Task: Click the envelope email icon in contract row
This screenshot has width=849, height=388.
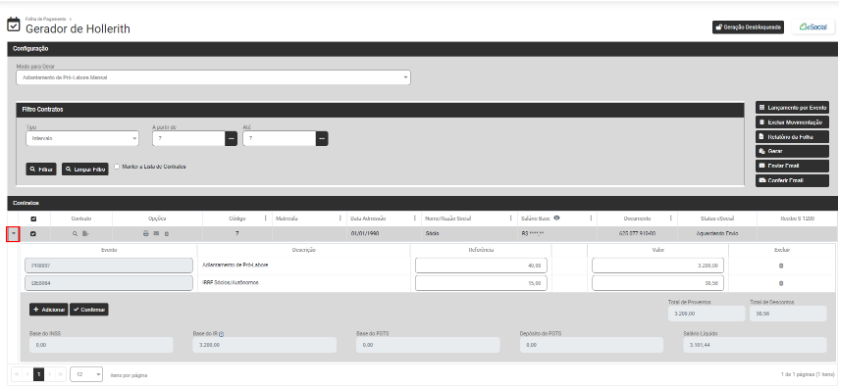Action: 156,234
